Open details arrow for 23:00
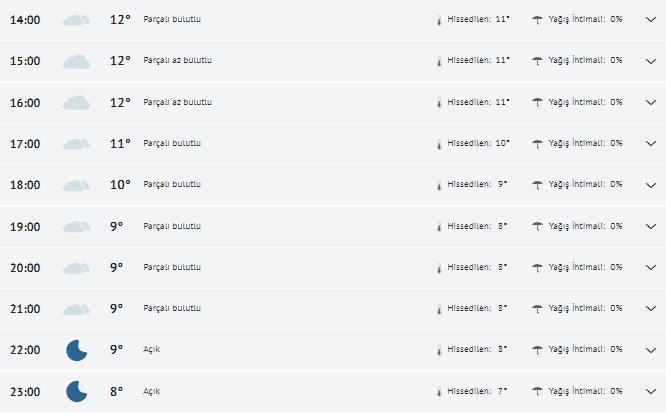Viewport: 666px width, 413px height. (x=650, y=391)
